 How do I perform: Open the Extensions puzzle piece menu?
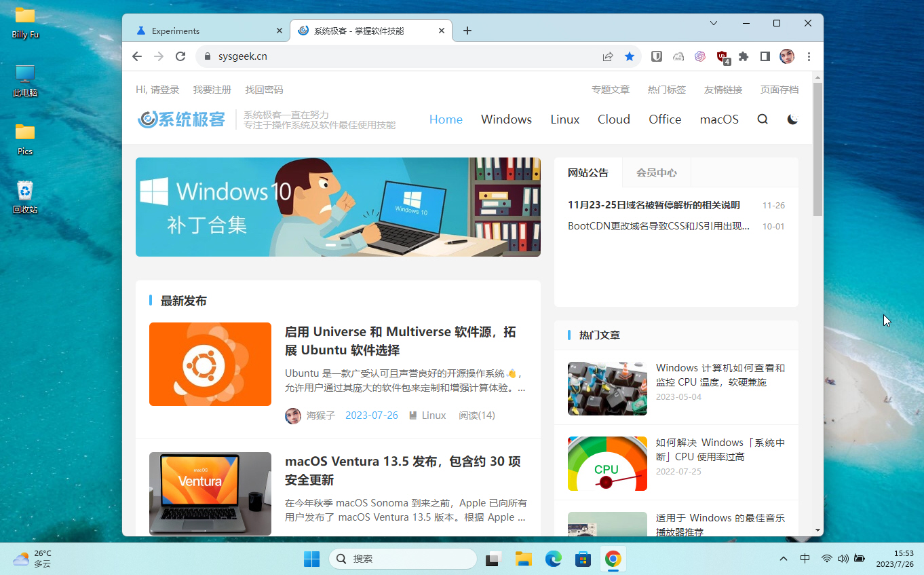pos(744,56)
